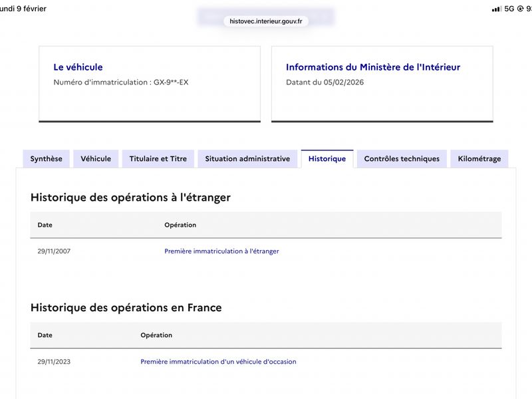This screenshot has width=532, height=399.
Task: Go to the Contrôles techniques tab
Action: tap(402, 159)
